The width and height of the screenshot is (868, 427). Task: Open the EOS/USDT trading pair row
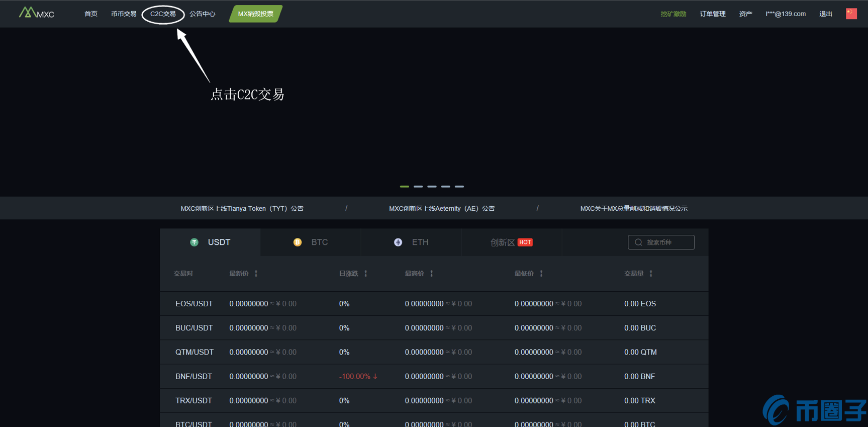(x=194, y=304)
